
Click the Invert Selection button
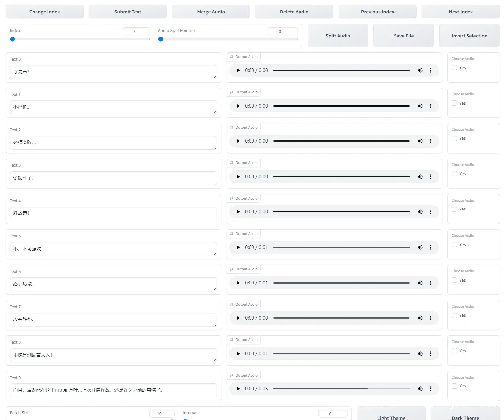click(469, 36)
